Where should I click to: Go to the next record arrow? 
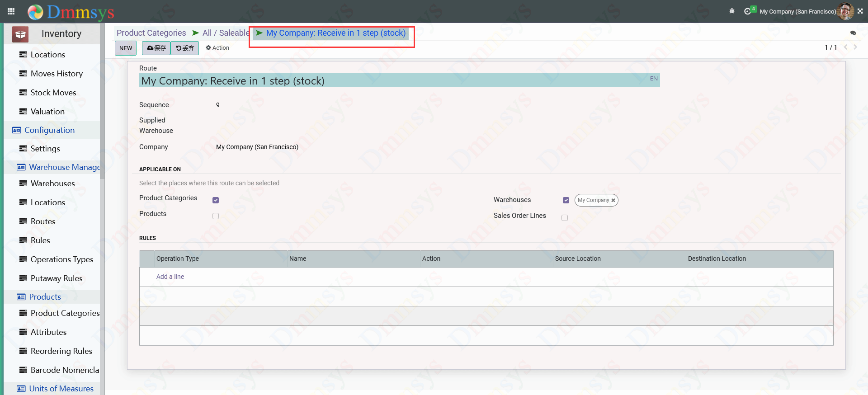855,47
